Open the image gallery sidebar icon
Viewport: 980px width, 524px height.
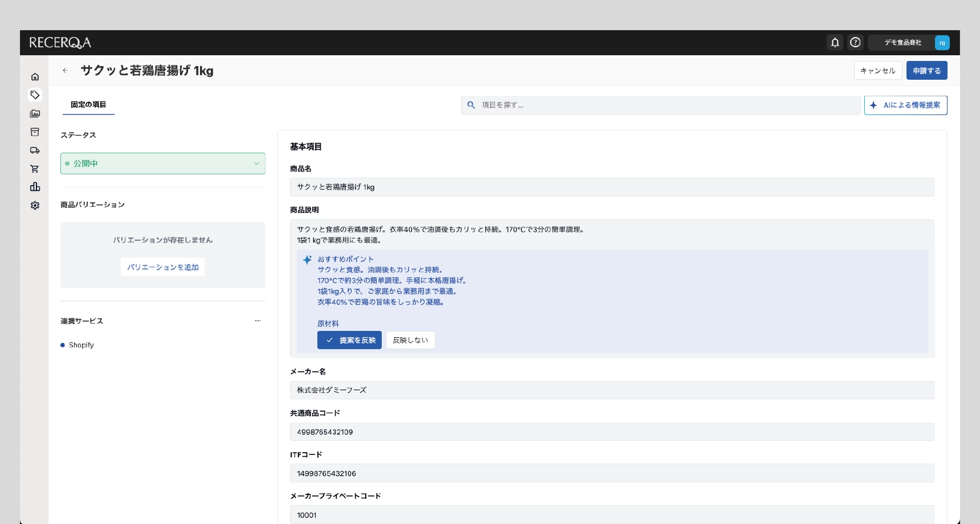(35, 113)
